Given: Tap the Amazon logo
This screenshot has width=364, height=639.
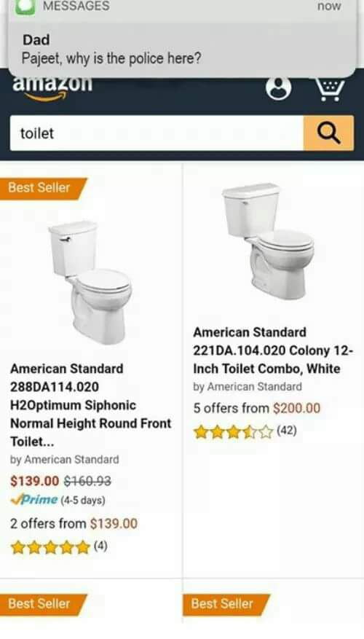Looking at the screenshot, I should (52, 87).
